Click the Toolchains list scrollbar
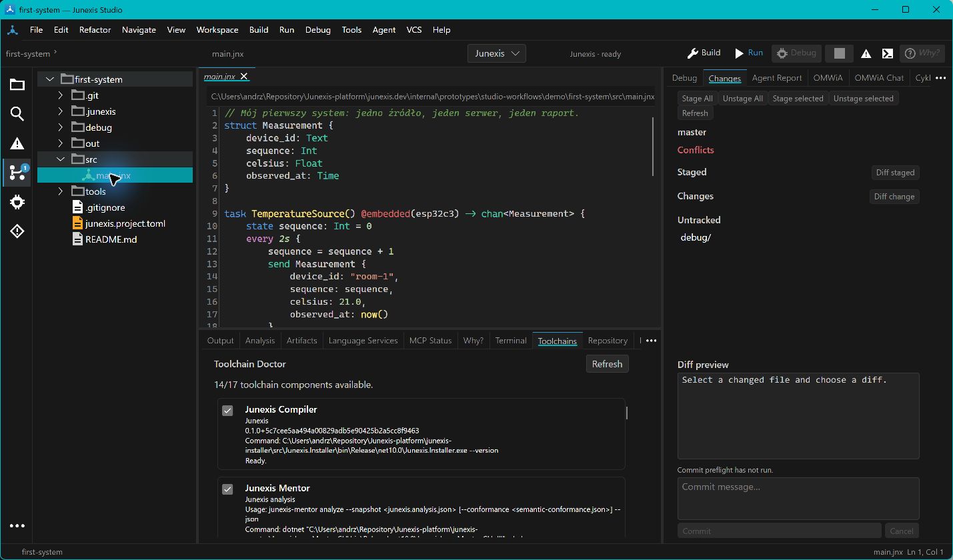 tap(627, 412)
